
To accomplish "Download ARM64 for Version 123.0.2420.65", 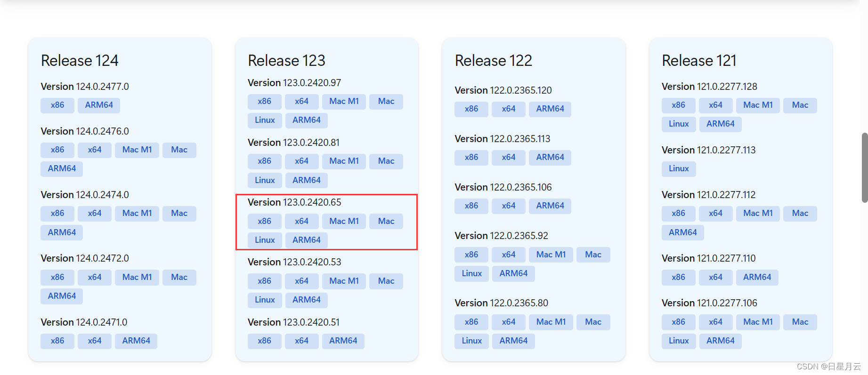I will [307, 240].
